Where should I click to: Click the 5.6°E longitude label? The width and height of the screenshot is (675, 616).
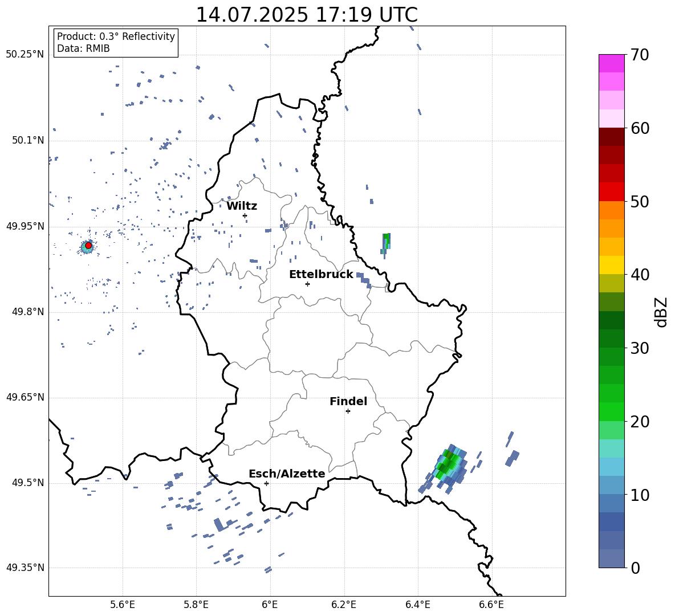coord(123,605)
